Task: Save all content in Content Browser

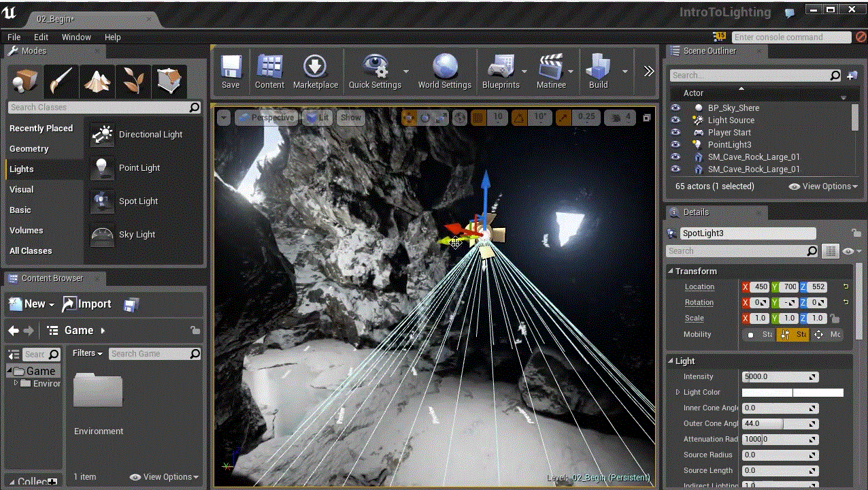Action: pyautogui.click(x=131, y=304)
